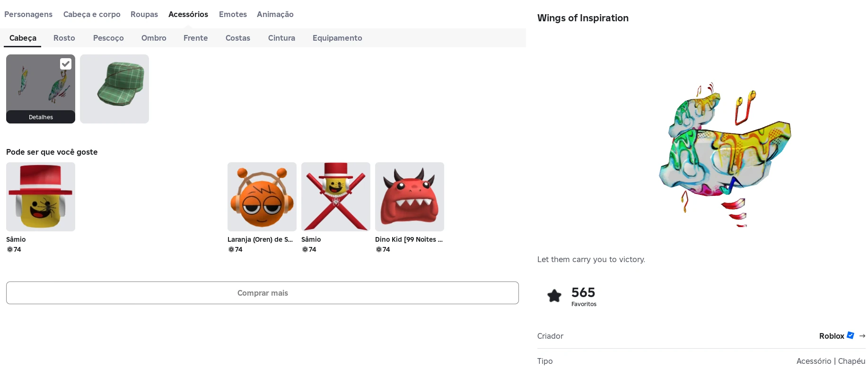
Task: Select the green plaid cap thumbnail
Action: pyautogui.click(x=114, y=88)
